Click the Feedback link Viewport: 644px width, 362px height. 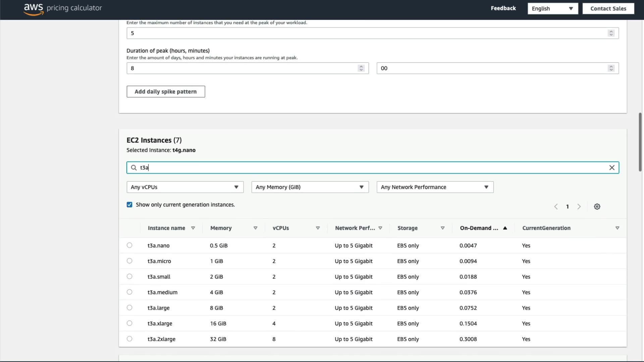[x=503, y=8]
